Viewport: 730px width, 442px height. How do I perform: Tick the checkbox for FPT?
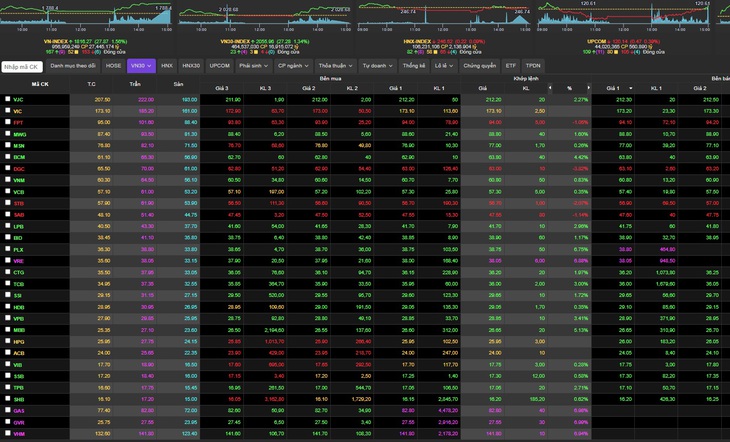[7, 122]
